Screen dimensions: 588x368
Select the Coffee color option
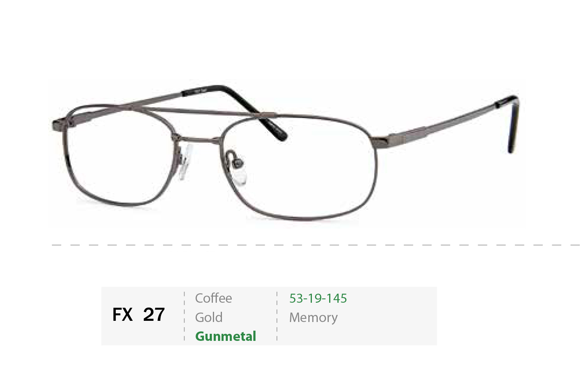coord(213,298)
